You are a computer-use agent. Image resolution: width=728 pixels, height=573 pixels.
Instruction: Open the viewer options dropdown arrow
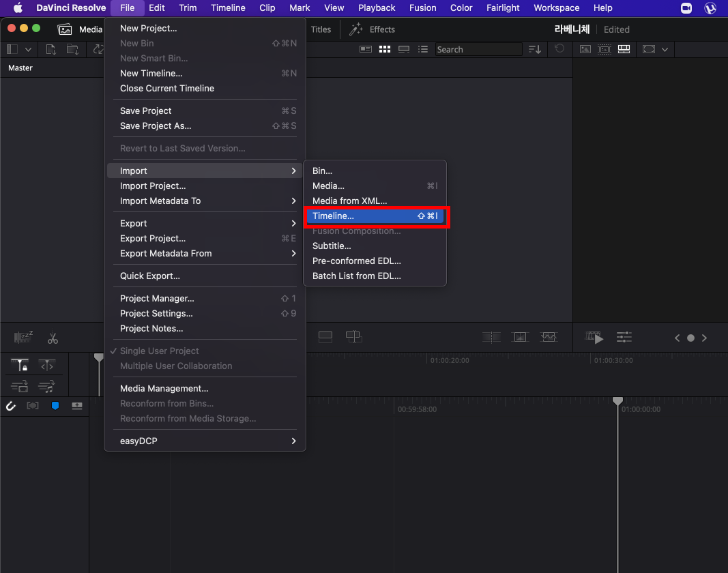pos(665,50)
